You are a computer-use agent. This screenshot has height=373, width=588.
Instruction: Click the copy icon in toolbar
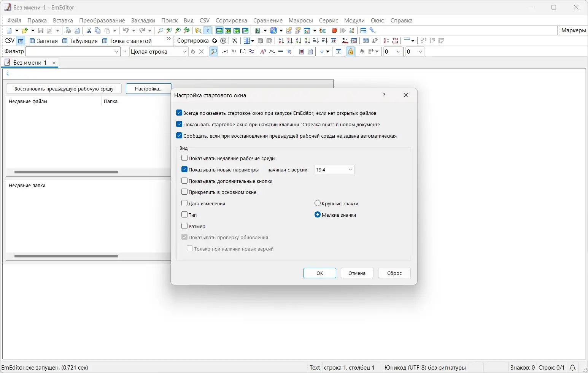point(98,30)
